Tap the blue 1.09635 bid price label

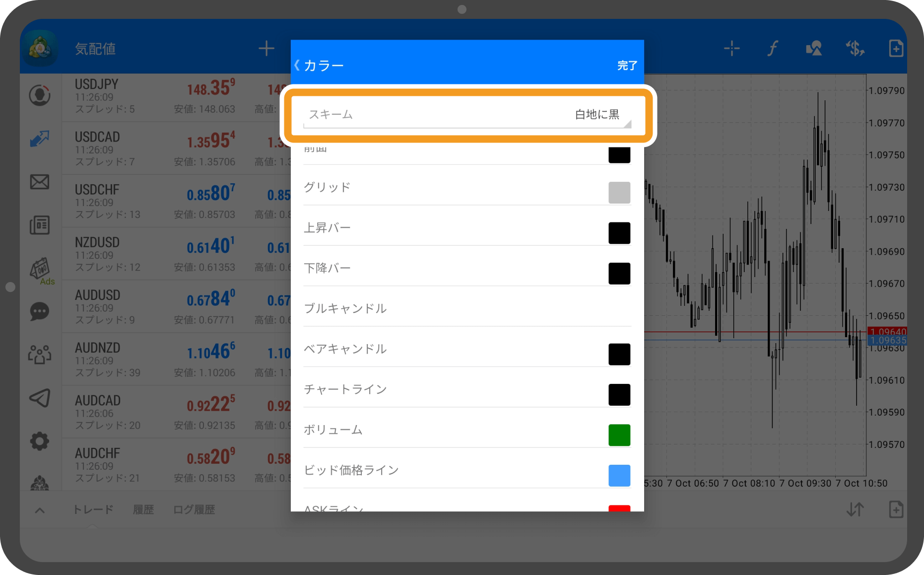pyautogui.click(x=888, y=340)
